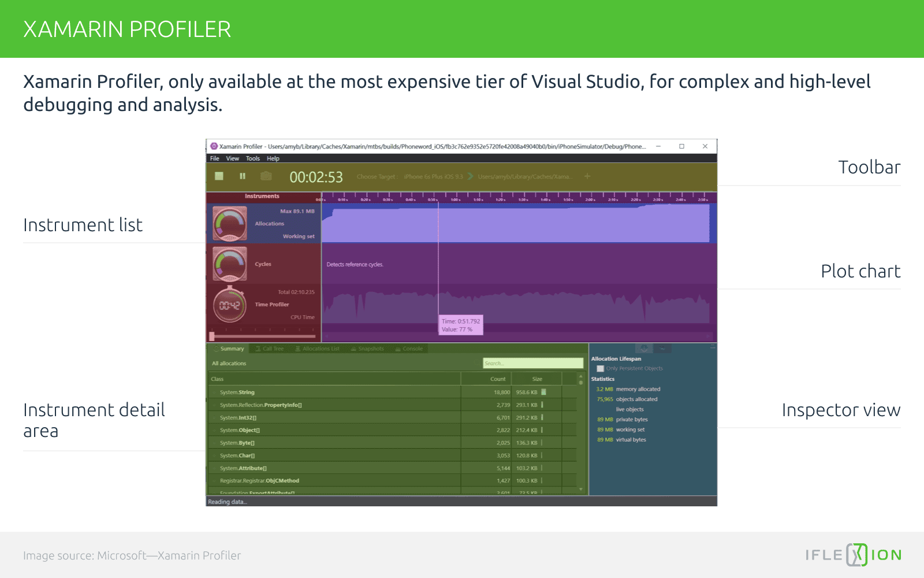Open the Tools menu
Image resolution: width=924 pixels, height=578 pixels.
(x=253, y=158)
